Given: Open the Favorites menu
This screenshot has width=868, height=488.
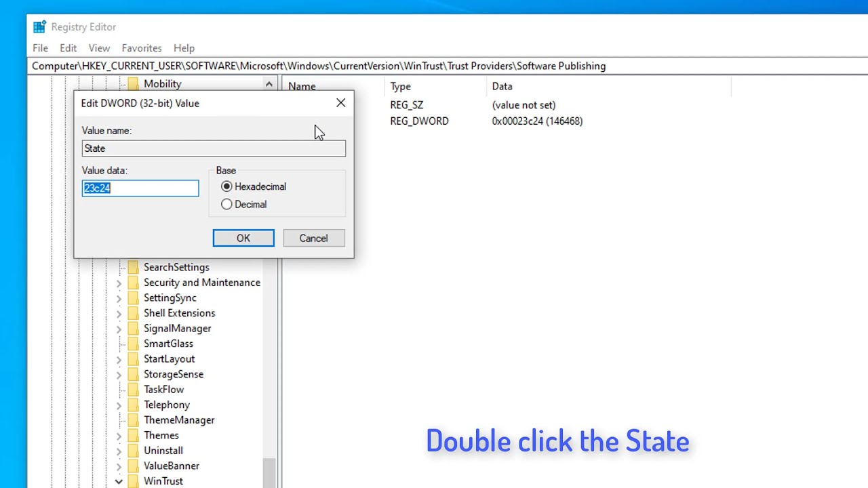Looking at the screenshot, I should (x=142, y=48).
